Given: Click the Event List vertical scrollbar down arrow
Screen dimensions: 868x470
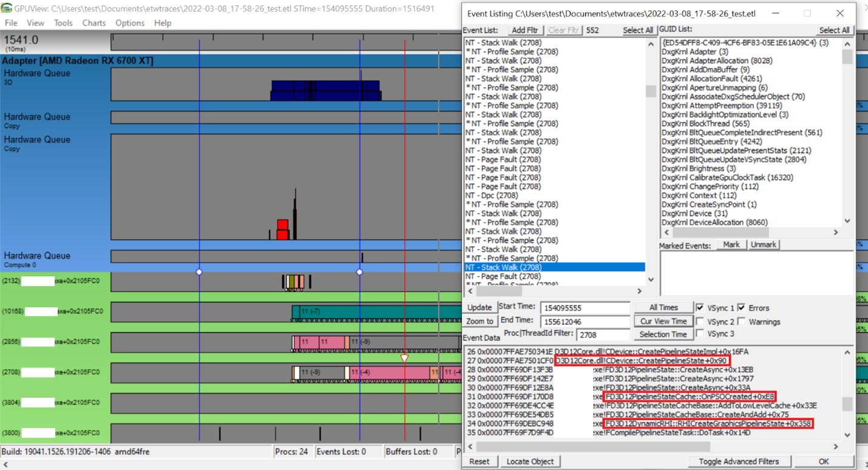Looking at the screenshot, I should click(x=651, y=280).
